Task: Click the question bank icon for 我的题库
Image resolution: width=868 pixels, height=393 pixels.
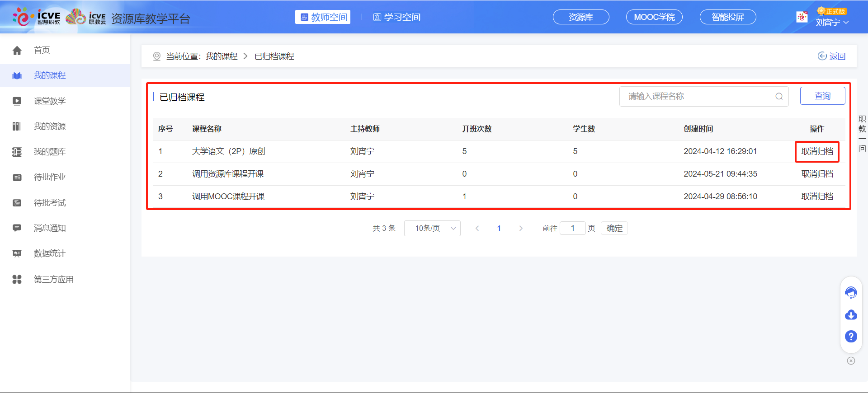Action: [17, 152]
